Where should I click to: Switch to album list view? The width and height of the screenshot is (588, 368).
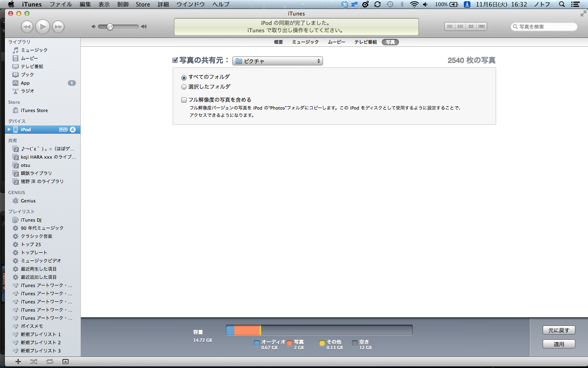460,27
